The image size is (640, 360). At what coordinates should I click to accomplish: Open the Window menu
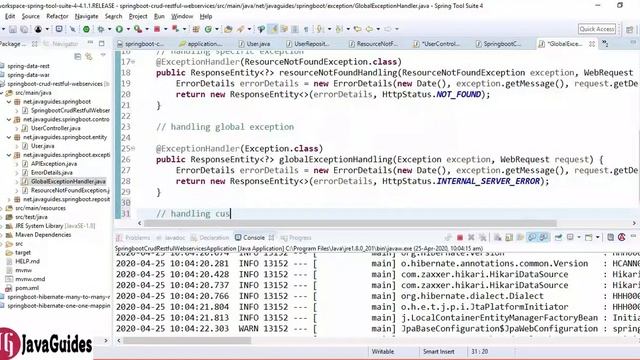click(x=182, y=16)
